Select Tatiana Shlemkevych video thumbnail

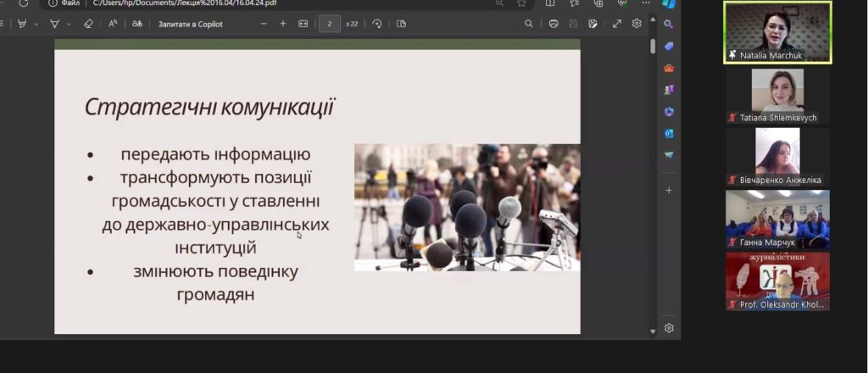[777, 95]
